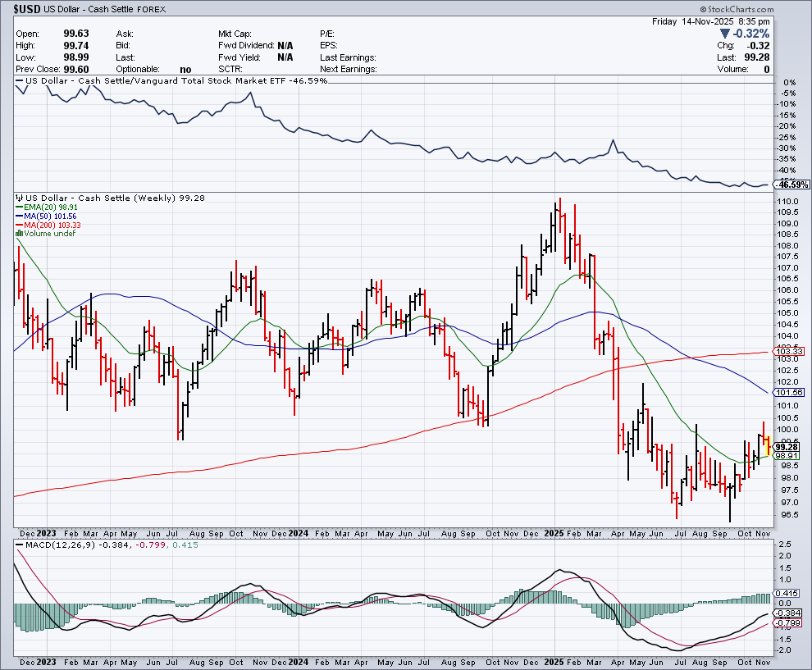812x670 pixels.
Task: Click the relative-strength legend line marker in top panel
Action: pyautogui.click(x=18, y=80)
